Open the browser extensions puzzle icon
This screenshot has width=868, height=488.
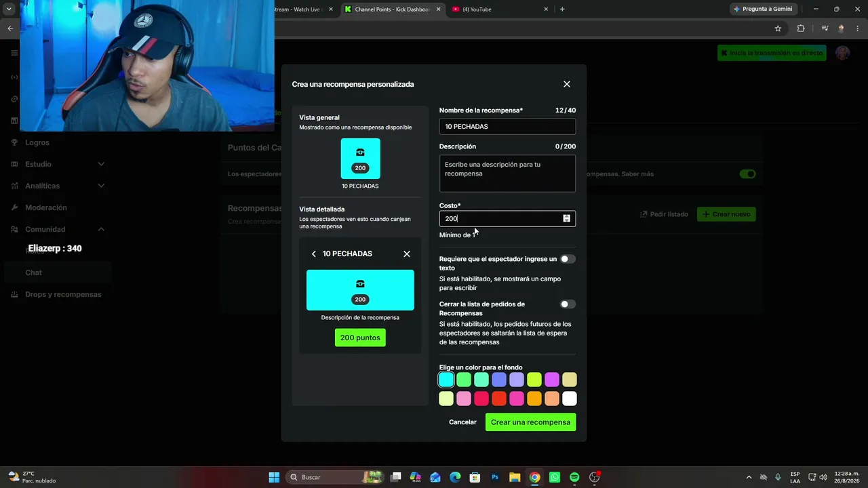(x=801, y=28)
